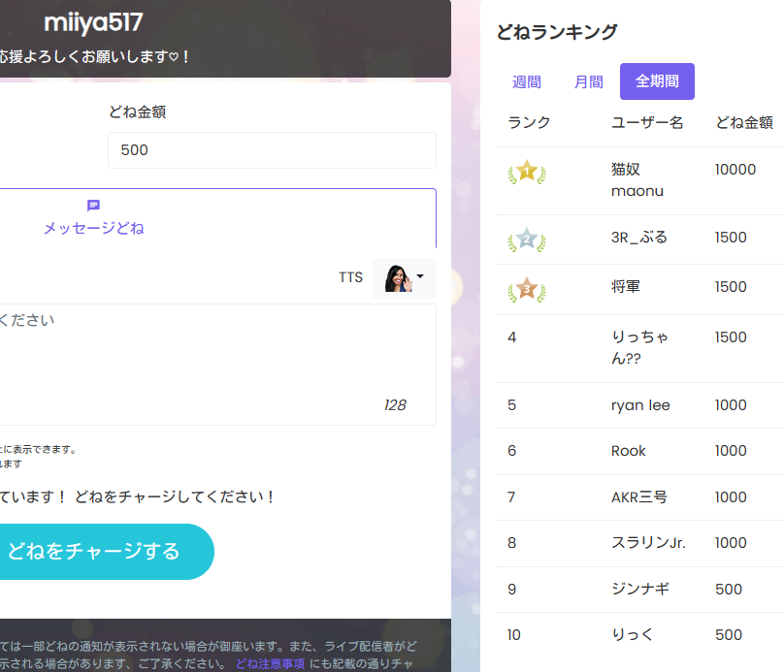Image resolution: width=784 pixels, height=672 pixels.
Task: Click the TTS voice avatar image
Action: point(397,278)
